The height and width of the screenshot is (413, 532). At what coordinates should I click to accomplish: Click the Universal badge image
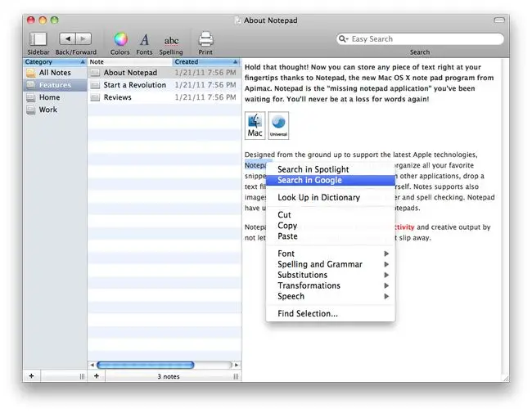(278, 125)
